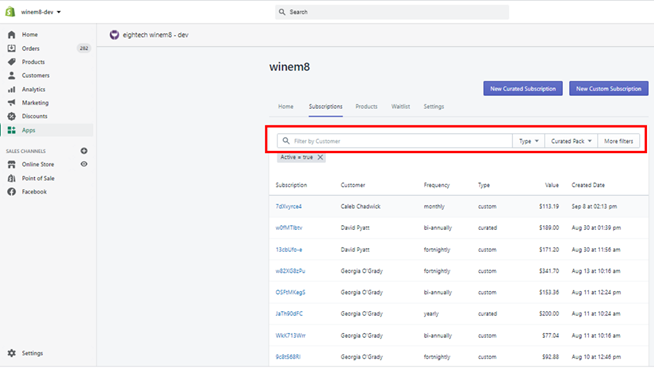
Task: Click the Discounts badge icon
Action: click(12, 116)
